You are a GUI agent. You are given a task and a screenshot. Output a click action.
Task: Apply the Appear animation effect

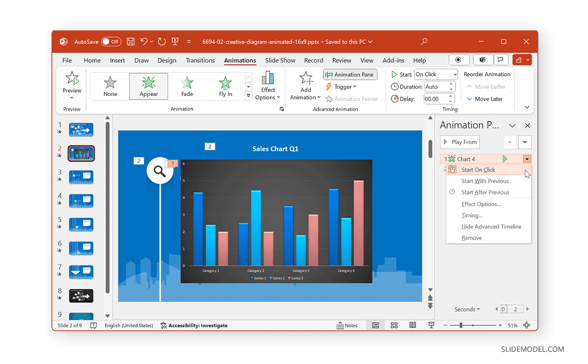coord(148,86)
